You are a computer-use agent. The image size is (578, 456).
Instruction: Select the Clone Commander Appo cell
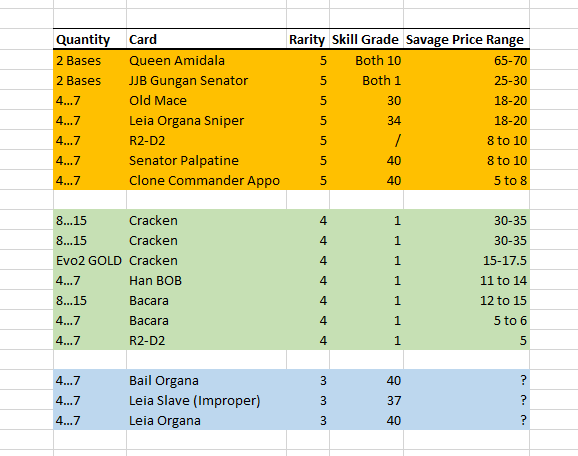tap(206, 180)
